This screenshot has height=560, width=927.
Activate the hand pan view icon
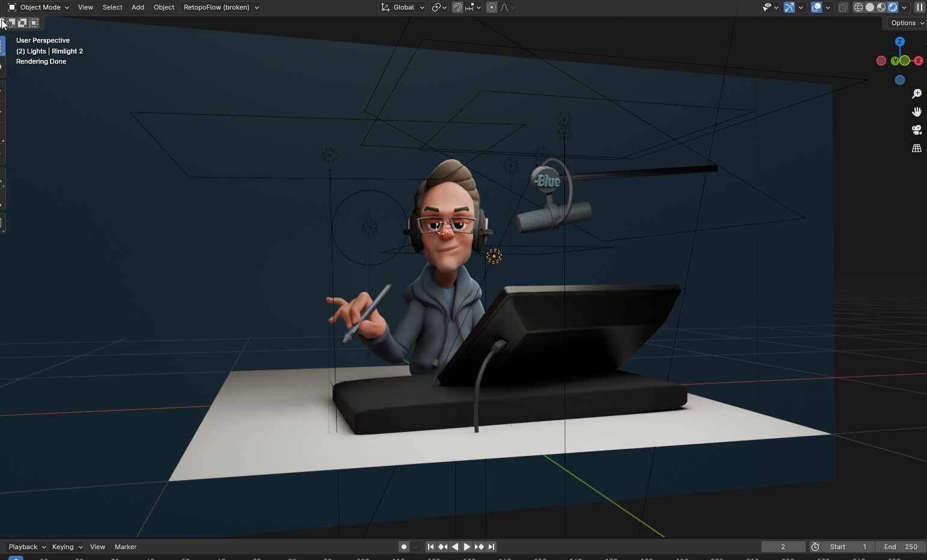917,112
